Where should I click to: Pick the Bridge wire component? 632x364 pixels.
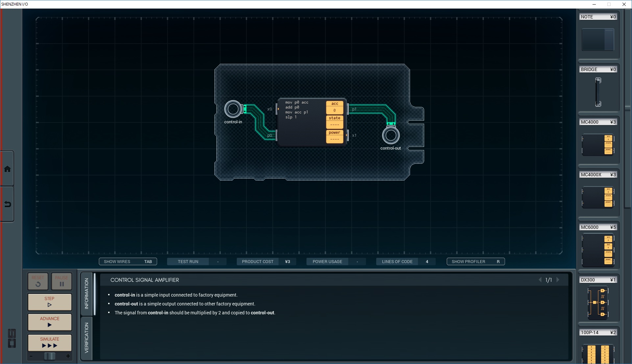[x=598, y=92]
